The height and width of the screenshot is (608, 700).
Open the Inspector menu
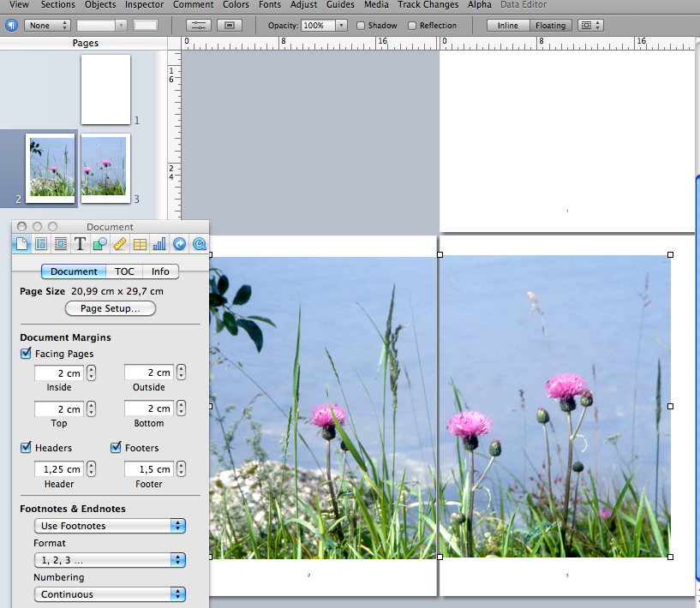tap(144, 5)
